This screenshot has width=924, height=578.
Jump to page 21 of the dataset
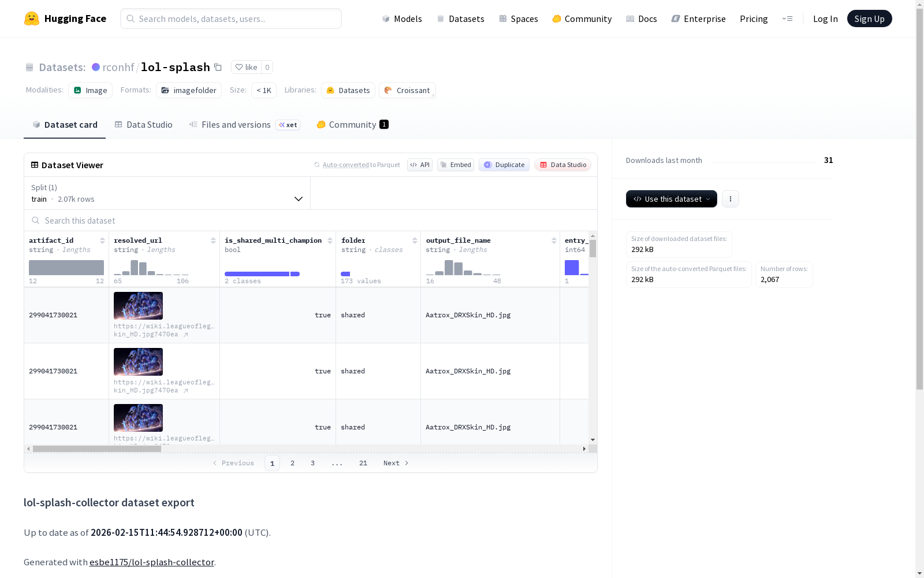363,463
